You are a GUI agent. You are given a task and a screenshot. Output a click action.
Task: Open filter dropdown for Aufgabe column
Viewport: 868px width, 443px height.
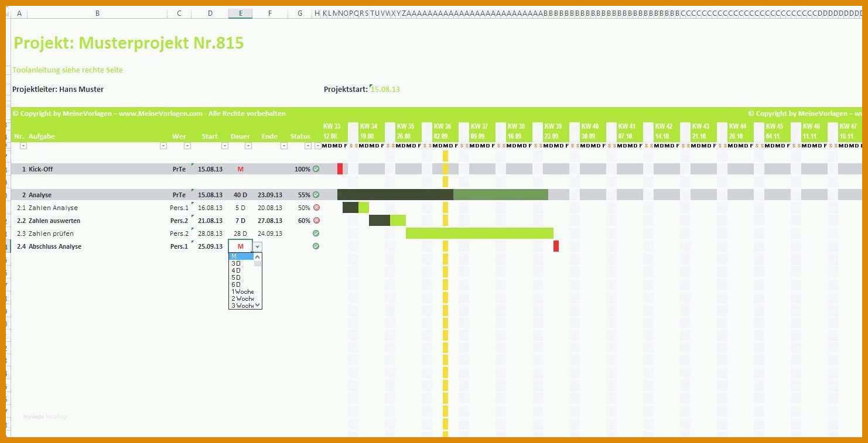coord(163,146)
